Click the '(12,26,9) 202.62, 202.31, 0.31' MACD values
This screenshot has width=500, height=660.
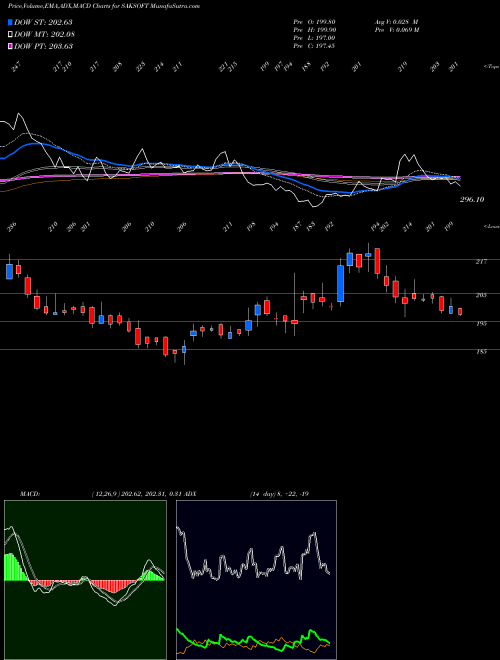point(139,494)
